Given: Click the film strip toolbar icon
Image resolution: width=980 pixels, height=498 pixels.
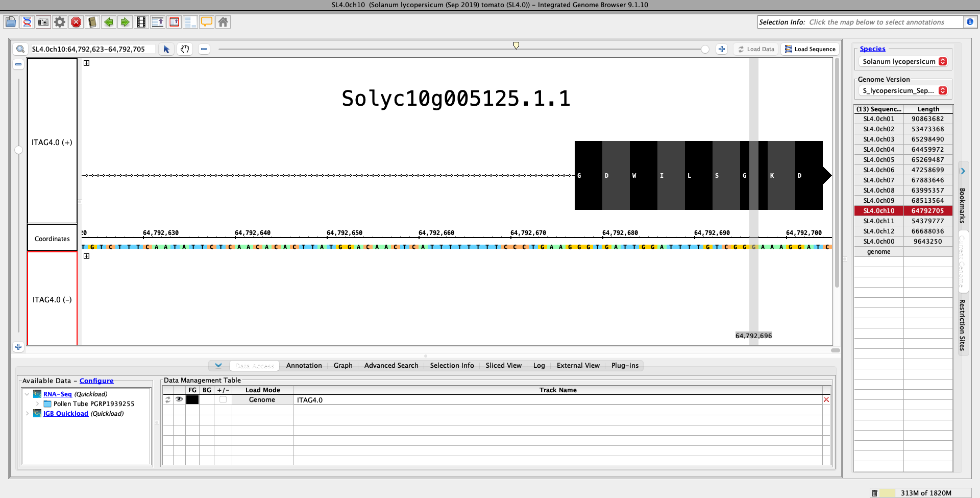Looking at the screenshot, I should (141, 22).
